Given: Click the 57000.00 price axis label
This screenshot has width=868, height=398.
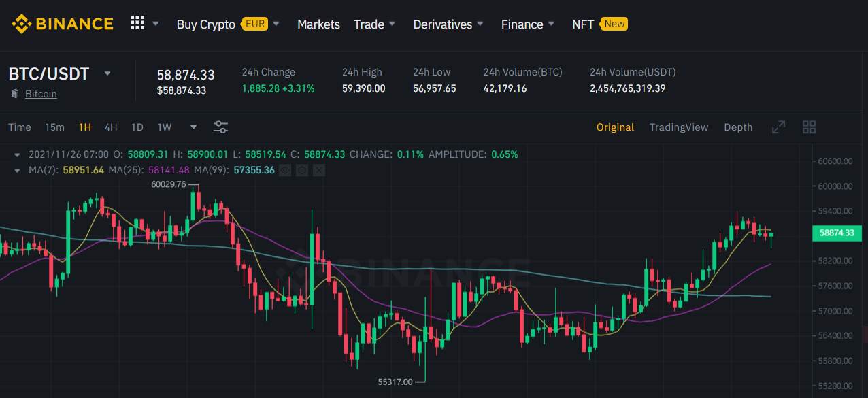Looking at the screenshot, I should point(836,311).
